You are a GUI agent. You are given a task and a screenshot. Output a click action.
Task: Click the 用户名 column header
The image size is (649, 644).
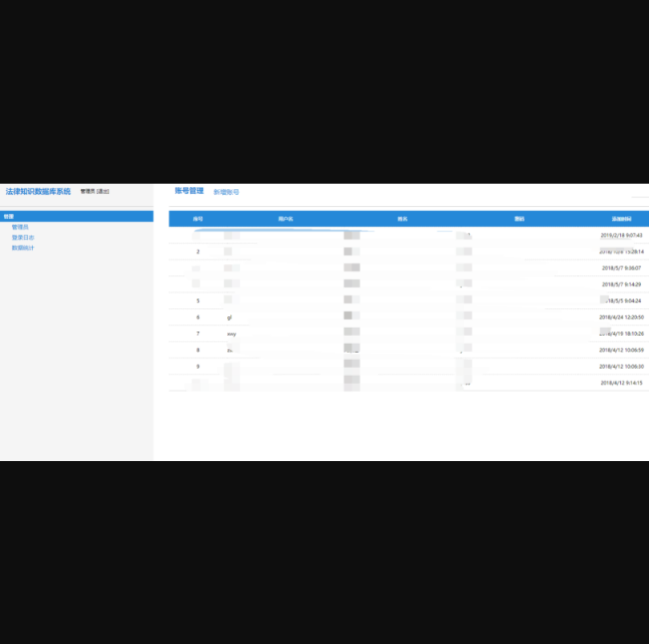pyautogui.click(x=286, y=219)
